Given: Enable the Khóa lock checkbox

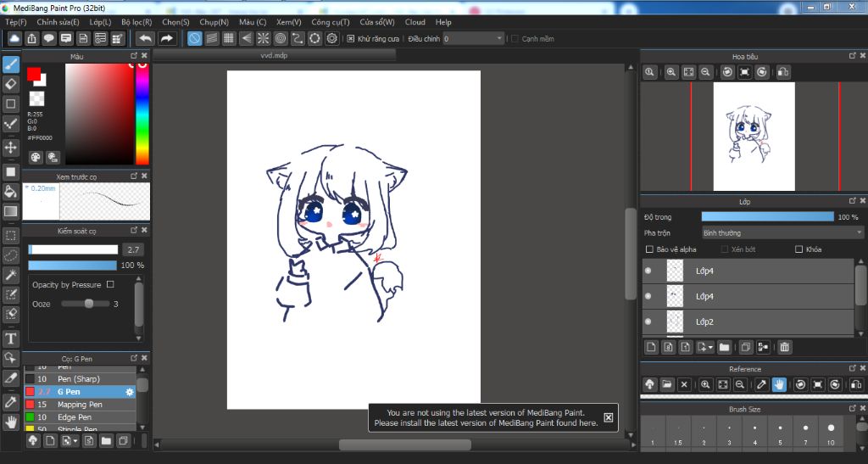Looking at the screenshot, I should coord(798,249).
